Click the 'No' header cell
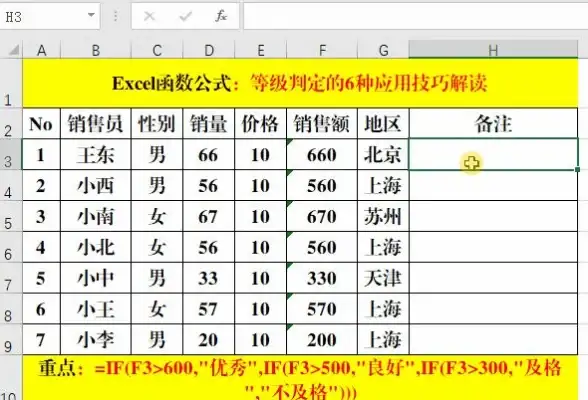The width and height of the screenshot is (588, 400). (x=42, y=123)
